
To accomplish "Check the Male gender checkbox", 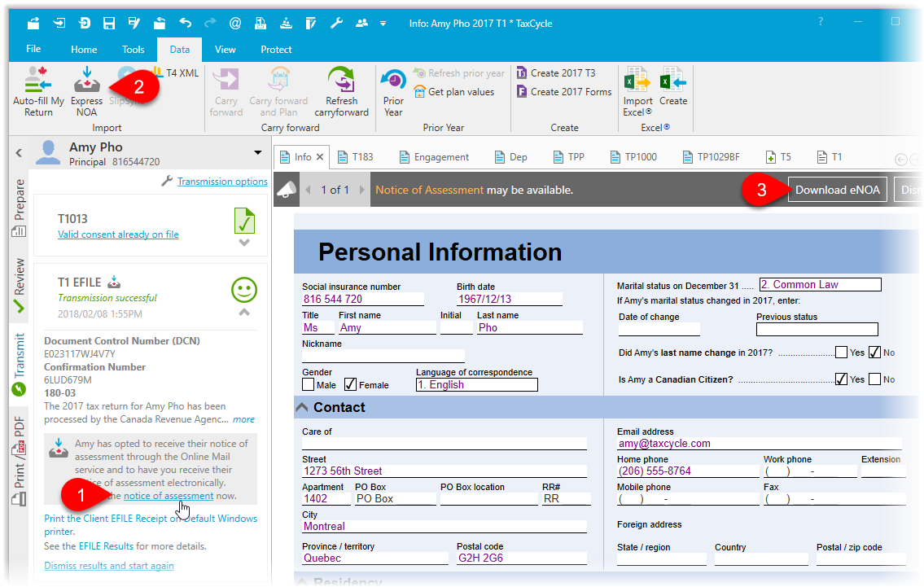I will point(309,385).
